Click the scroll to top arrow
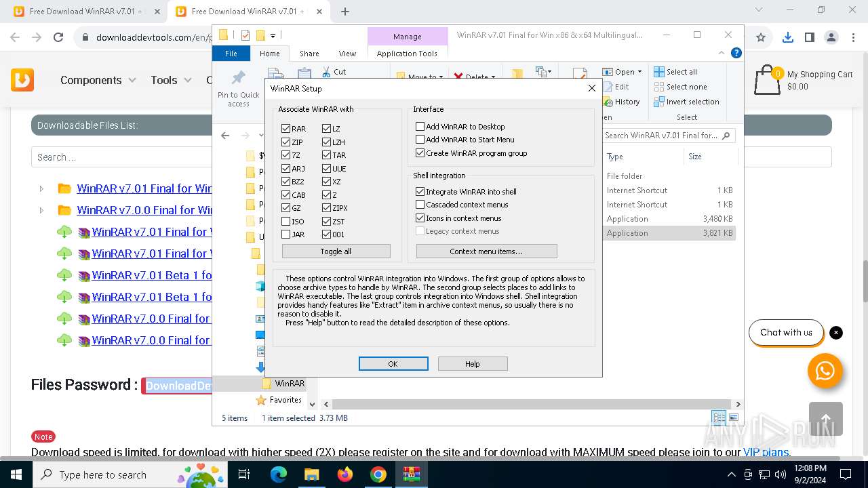This screenshot has width=868, height=488. tap(826, 418)
